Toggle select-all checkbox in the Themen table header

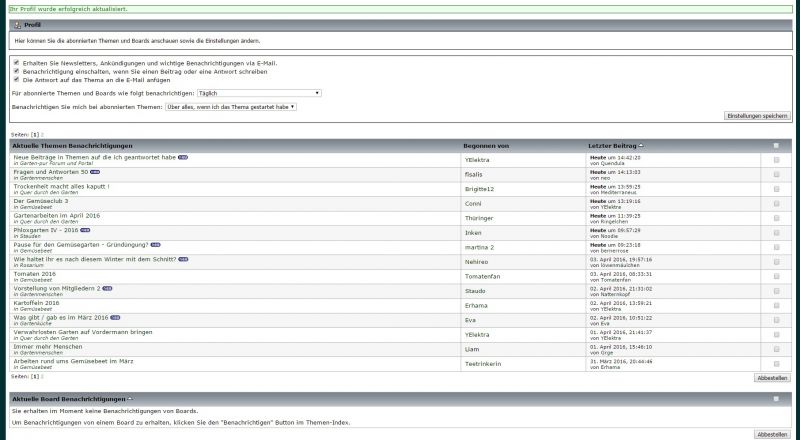[776, 146]
